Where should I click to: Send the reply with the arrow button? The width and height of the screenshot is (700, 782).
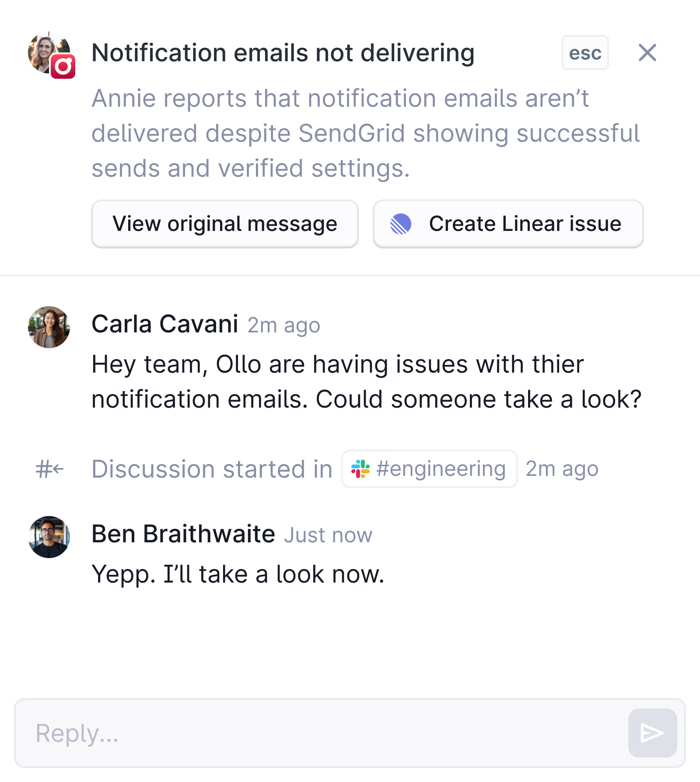click(652, 733)
